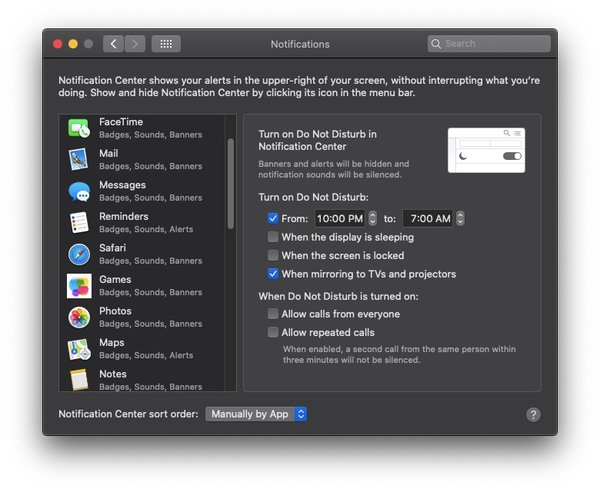Disable When mirroring to TVs and projectors

273,274
